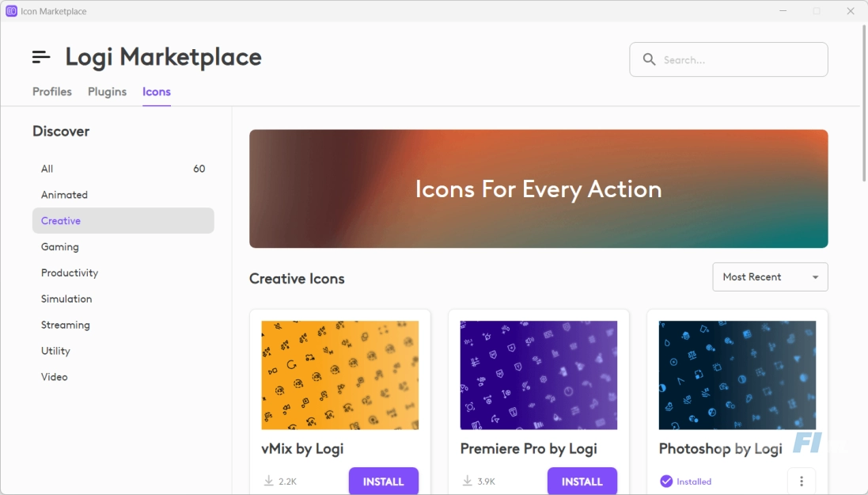
Task: Select the Creative category
Action: [123, 221]
